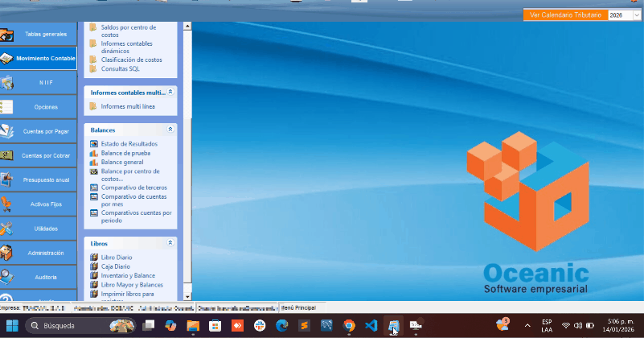Open the Utilidades tools icon
Screen dimensions: 644x338
(x=7, y=229)
